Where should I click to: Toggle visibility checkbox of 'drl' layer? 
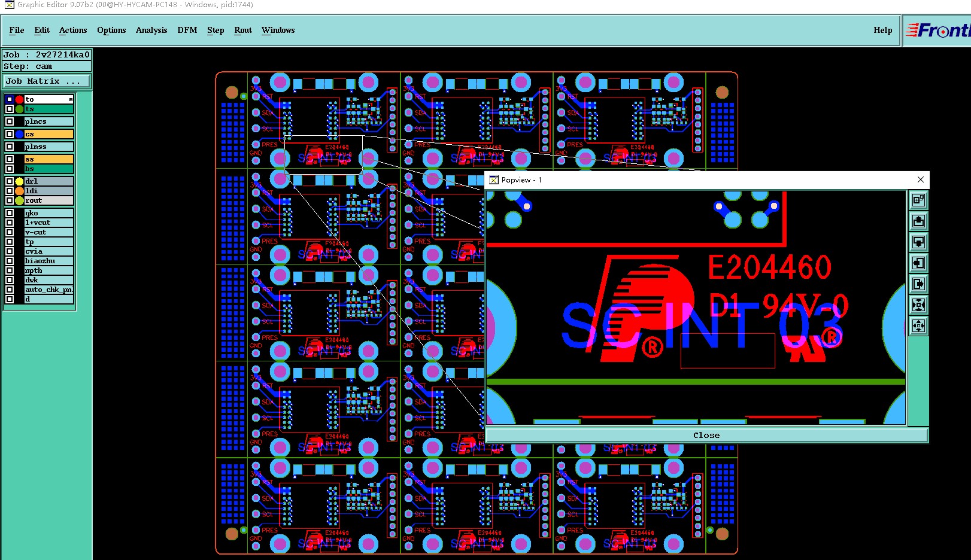10,181
